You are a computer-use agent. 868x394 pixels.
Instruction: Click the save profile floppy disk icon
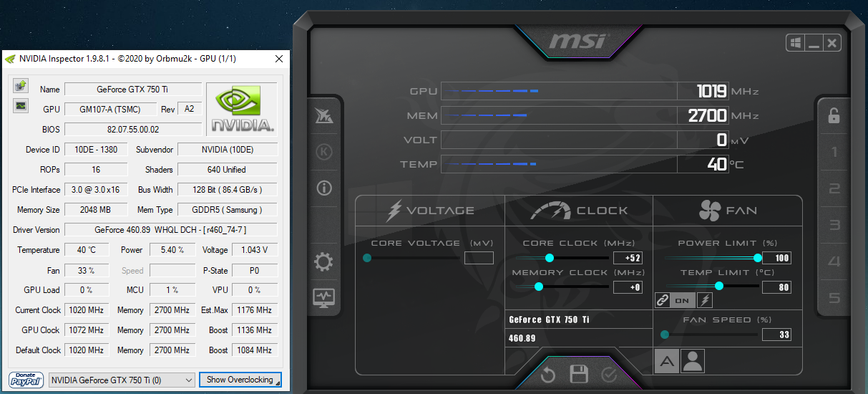click(579, 374)
